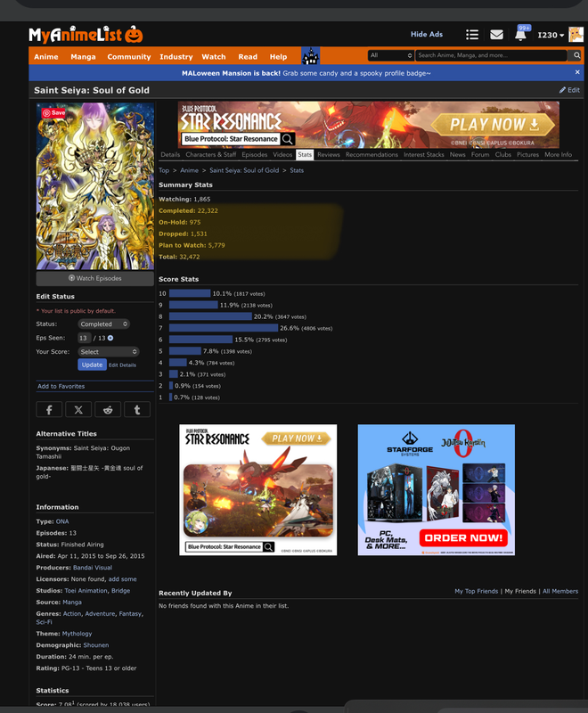
Task: Open the Watch menu
Action: (214, 57)
